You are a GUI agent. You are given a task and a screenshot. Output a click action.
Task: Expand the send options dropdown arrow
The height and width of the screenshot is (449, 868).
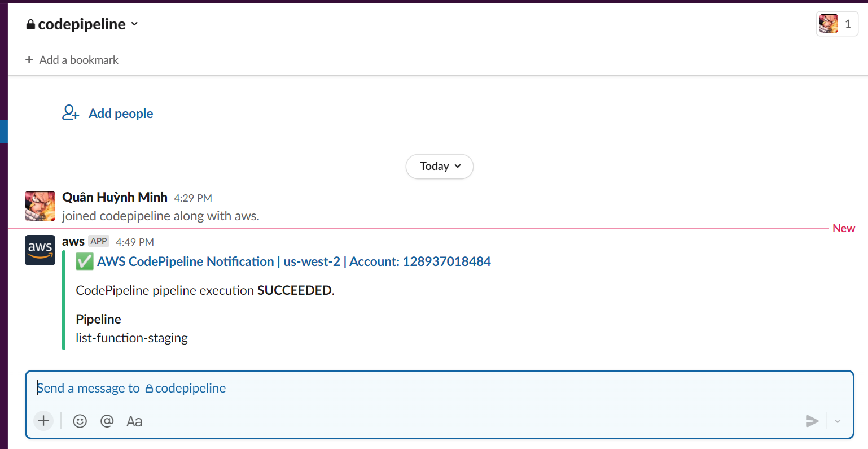click(x=838, y=421)
